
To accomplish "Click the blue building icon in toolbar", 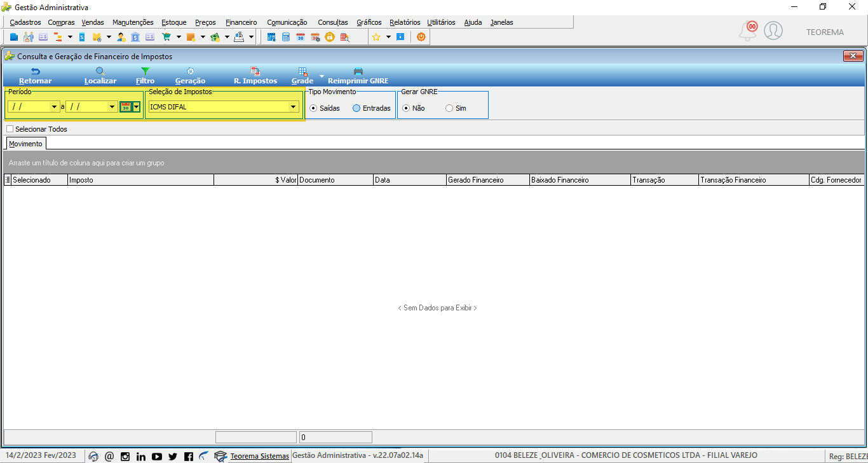I will pos(13,37).
